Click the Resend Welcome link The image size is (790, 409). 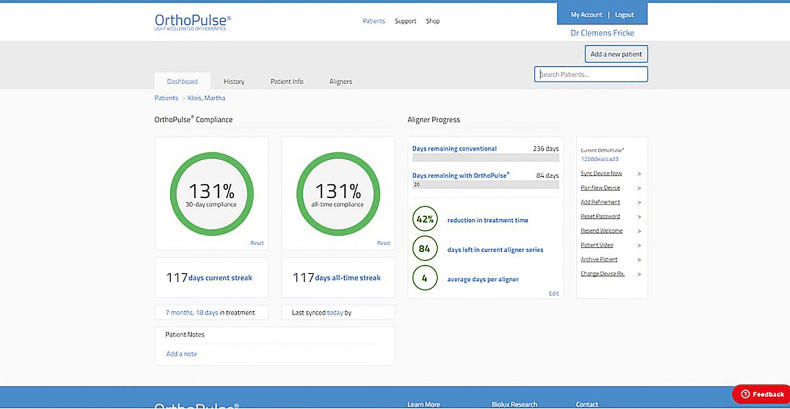(x=602, y=231)
